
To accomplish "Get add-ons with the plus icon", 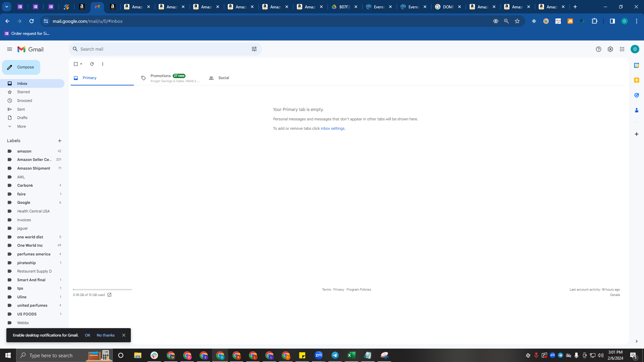I will coord(636,134).
